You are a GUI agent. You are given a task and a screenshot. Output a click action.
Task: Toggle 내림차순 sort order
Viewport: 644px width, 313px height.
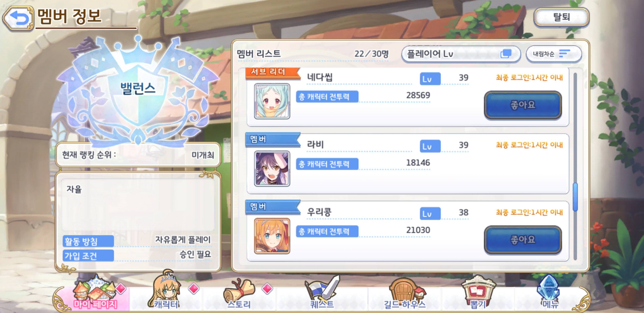pos(553,54)
